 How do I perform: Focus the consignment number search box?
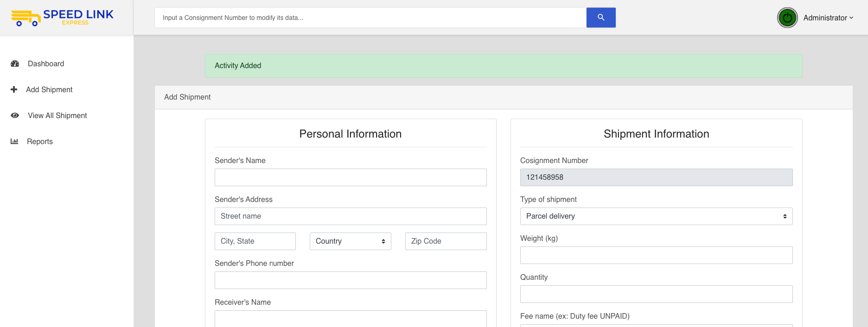point(370,18)
